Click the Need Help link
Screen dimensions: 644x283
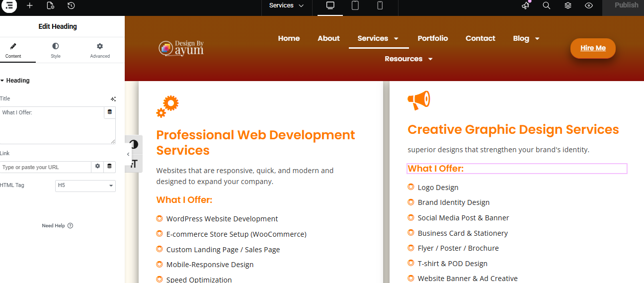[57, 226]
